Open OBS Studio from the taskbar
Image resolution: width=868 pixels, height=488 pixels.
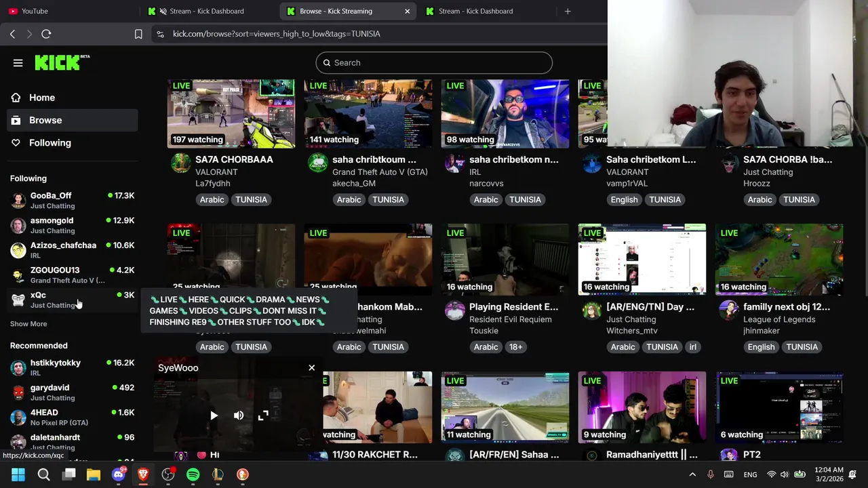[168, 474]
